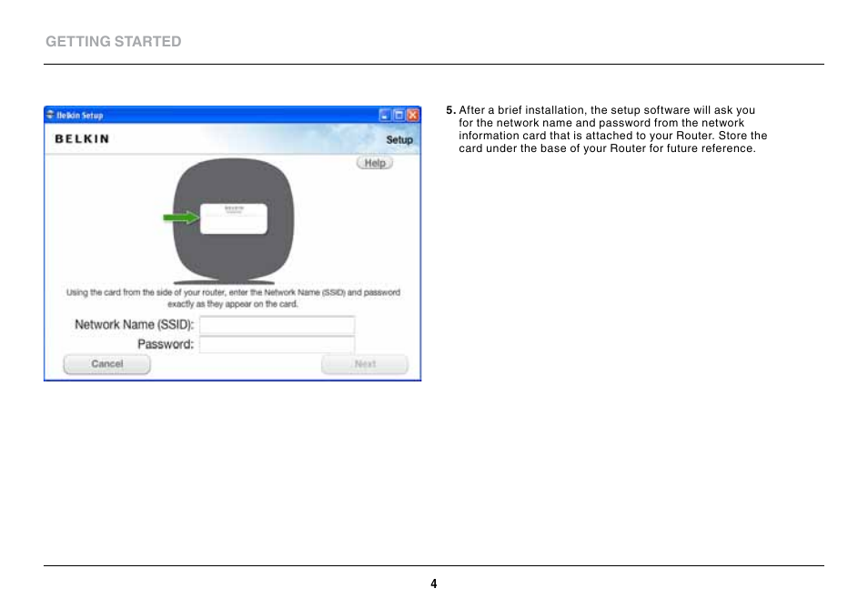Focus the Password input field
Screen dimensions: 868x609
click(277, 344)
